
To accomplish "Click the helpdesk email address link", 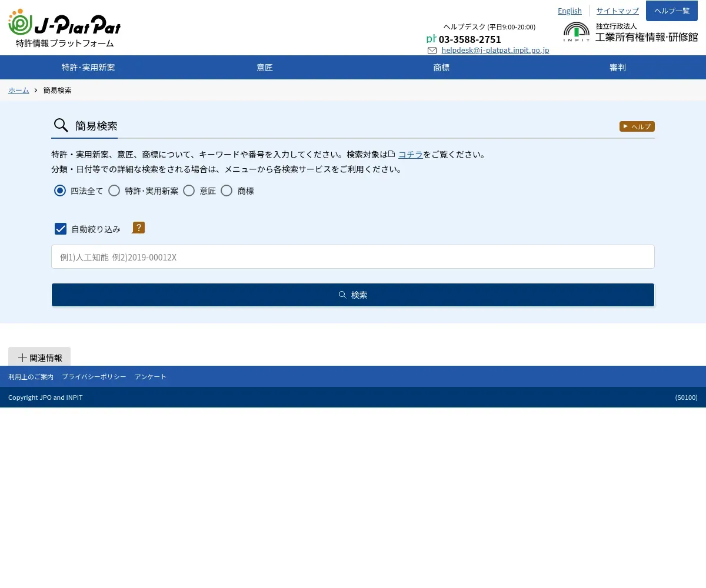I will click(495, 50).
